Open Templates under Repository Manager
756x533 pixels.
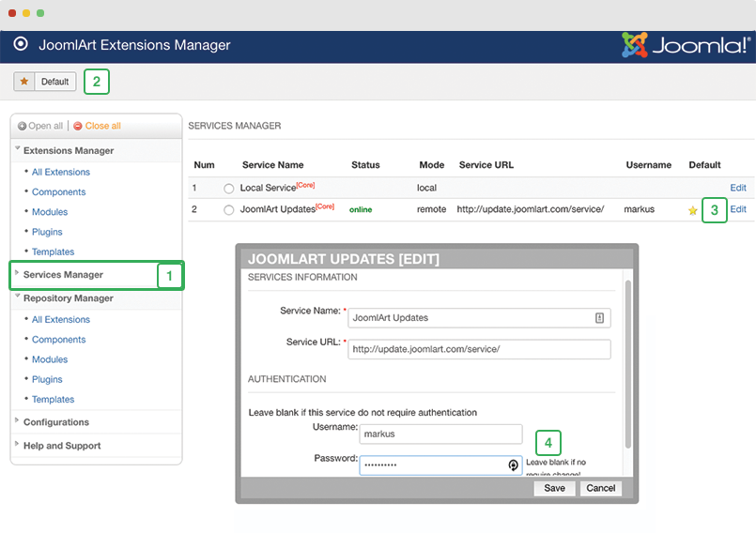tap(53, 400)
